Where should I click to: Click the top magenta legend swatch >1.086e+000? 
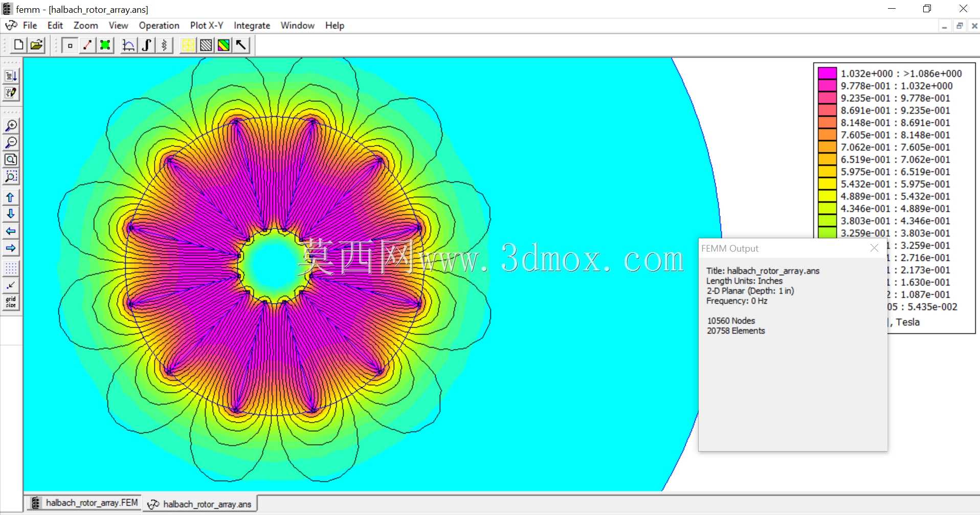coord(827,73)
